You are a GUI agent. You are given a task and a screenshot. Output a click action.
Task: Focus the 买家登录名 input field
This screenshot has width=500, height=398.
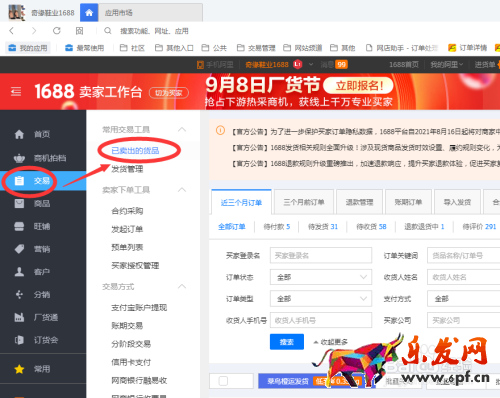click(x=321, y=255)
